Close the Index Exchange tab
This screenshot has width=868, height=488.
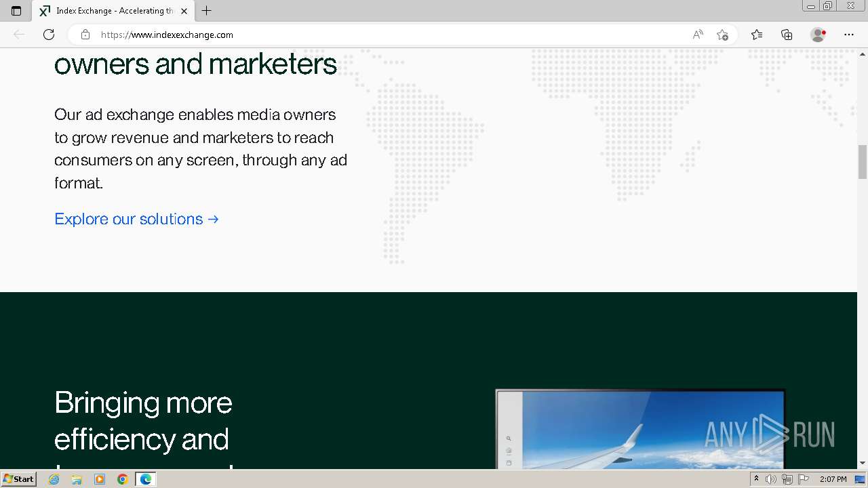point(184,11)
